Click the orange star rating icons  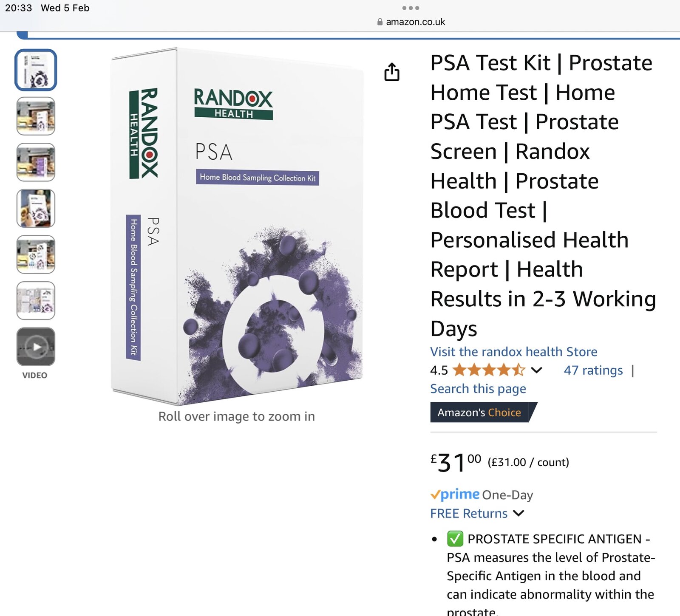(x=488, y=370)
